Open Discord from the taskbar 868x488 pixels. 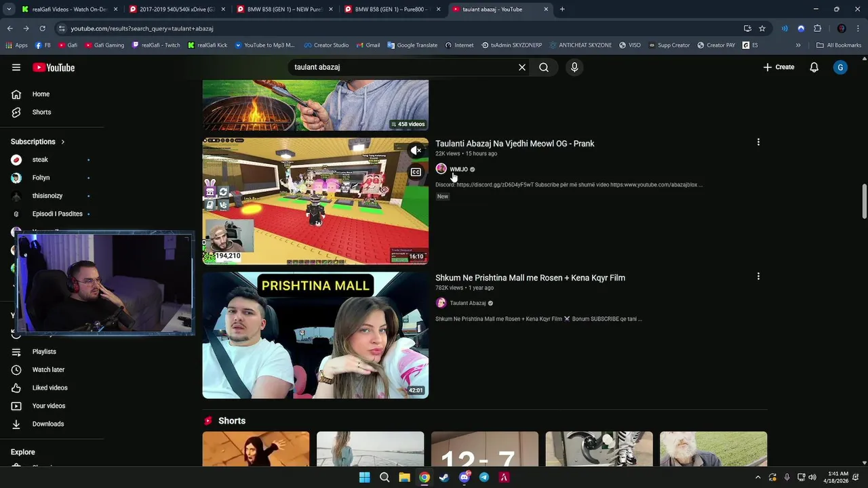pyautogui.click(x=465, y=477)
